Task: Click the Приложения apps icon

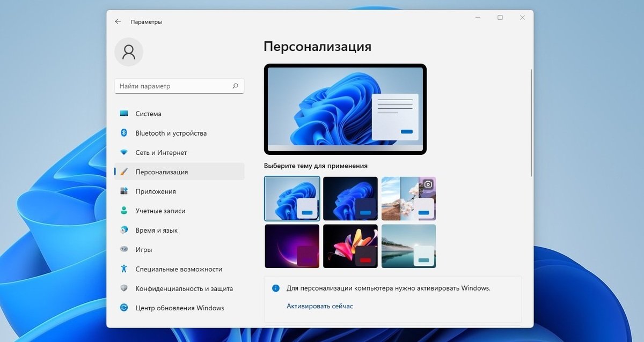Action: pyautogui.click(x=124, y=191)
